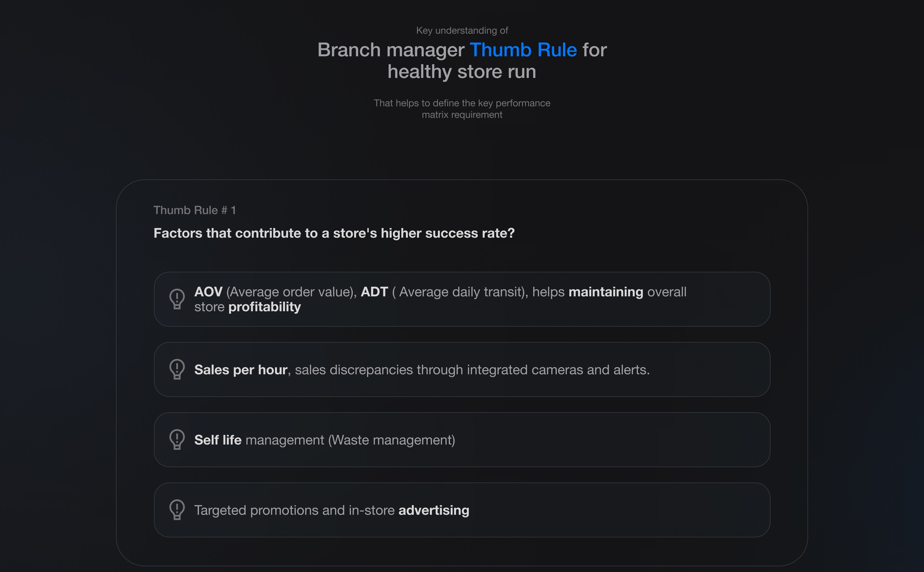924x572 pixels.
Task: Click the 'Thumb Rule # 1' label
Action: click(x=194, y=210)
